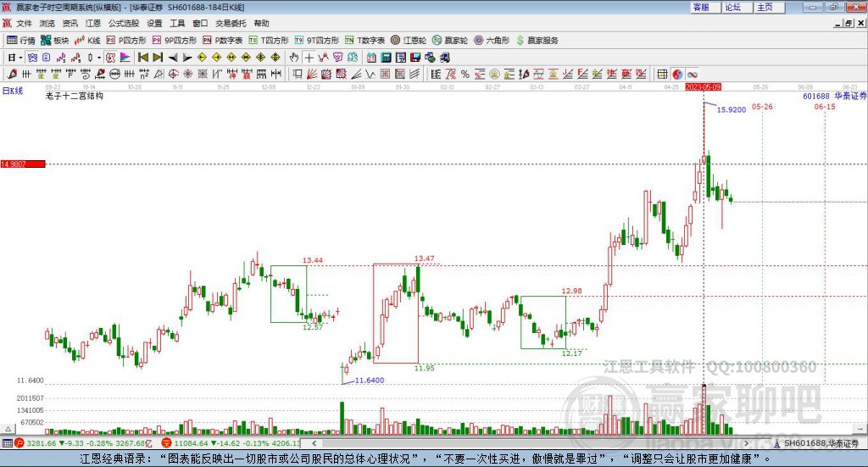868x467 pixels.
Task: Click the 11.6400 low price annotation
Action: (370, 381)
